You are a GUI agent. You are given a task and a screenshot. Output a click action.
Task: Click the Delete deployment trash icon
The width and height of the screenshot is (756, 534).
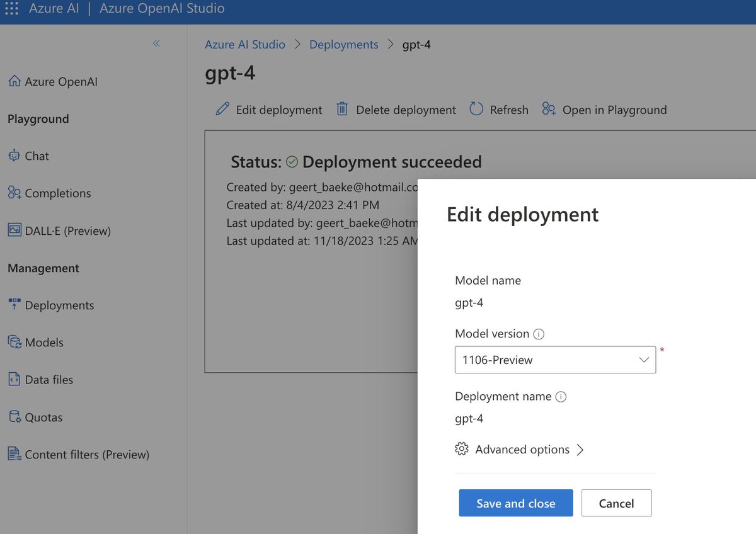[x=342, y=109]
